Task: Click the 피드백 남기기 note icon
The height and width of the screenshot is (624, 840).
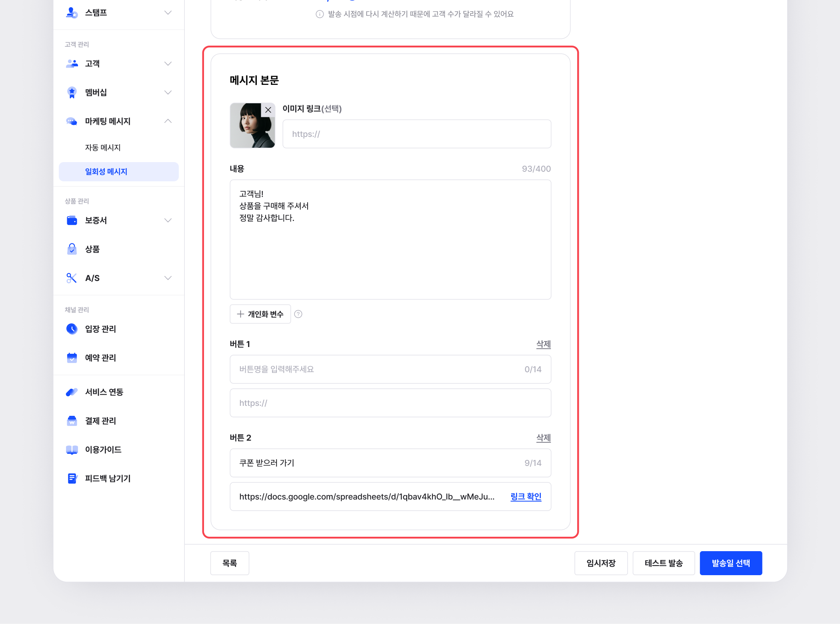Action: (x=72, y=479)
